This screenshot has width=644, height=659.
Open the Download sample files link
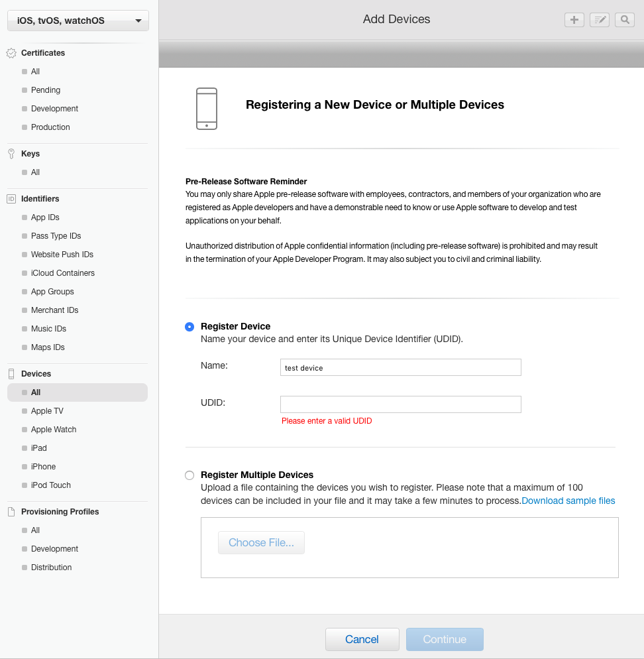pyautogui.click(x=568, y=501)
